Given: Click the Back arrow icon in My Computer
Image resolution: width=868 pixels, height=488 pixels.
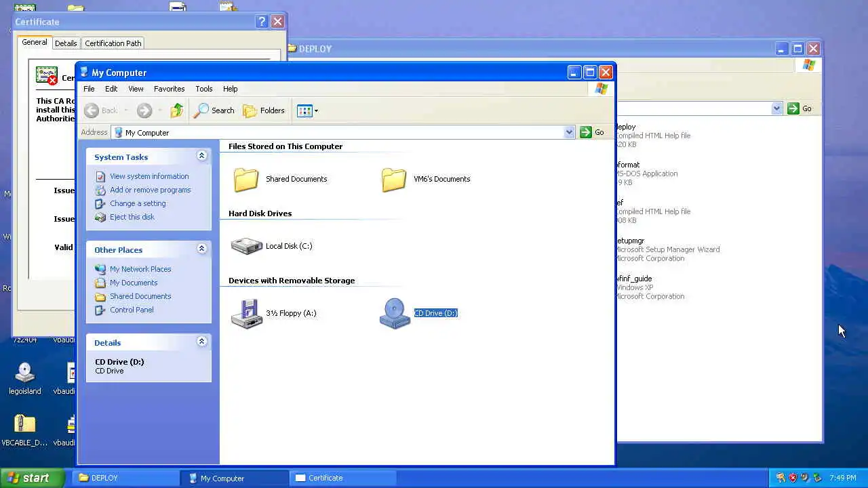Looking at the screenshot, I should pos(92,110).
